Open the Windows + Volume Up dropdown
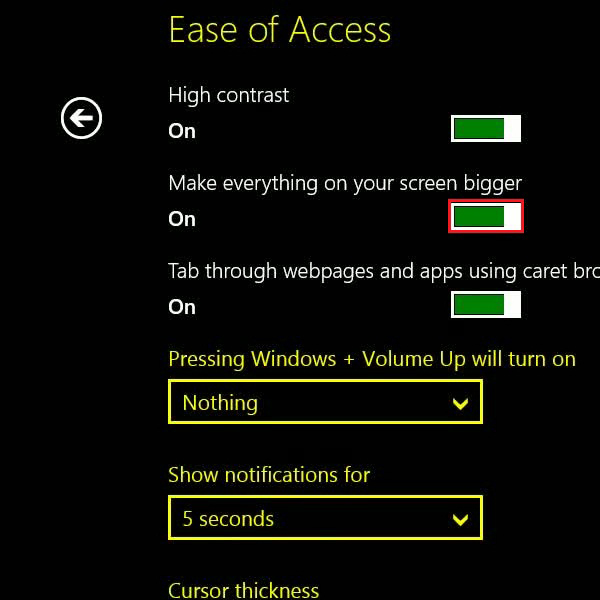Image resolution: width=600 pixels, height=600 pixels. 325,402
